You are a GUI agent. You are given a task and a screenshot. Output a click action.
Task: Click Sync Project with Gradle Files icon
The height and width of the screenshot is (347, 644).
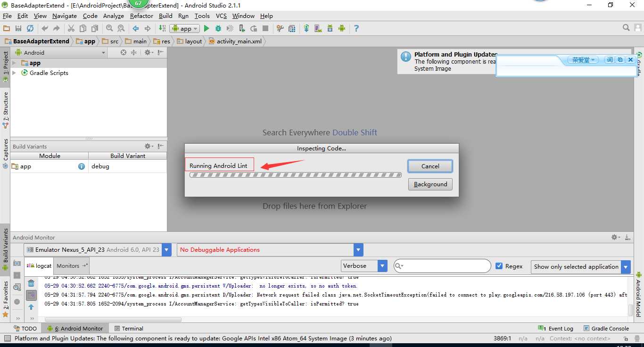(x=306, y=29)
